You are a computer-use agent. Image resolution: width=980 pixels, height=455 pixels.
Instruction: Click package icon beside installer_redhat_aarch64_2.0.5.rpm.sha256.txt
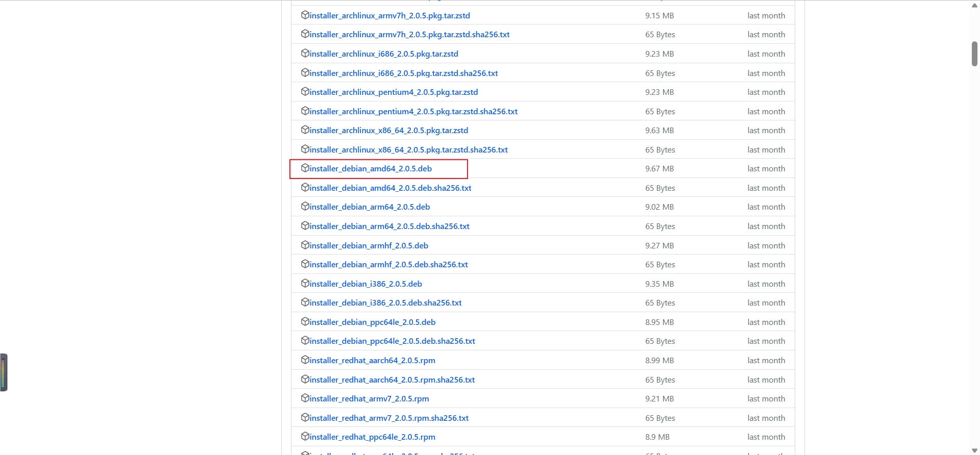305,379
